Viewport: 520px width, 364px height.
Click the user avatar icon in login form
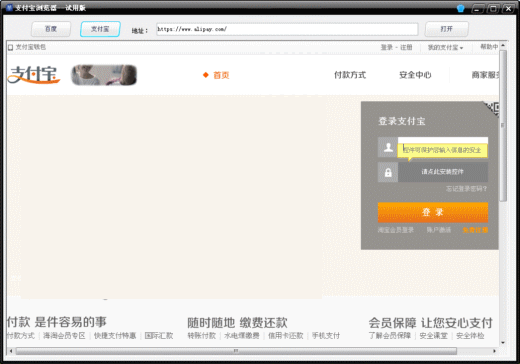388,147
